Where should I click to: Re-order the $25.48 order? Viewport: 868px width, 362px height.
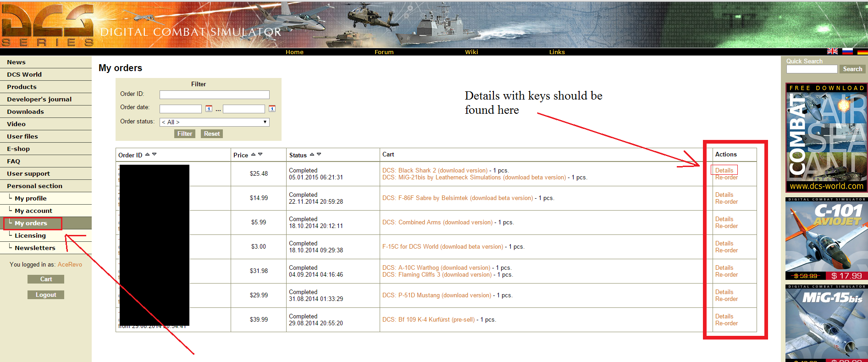[726, 178]
